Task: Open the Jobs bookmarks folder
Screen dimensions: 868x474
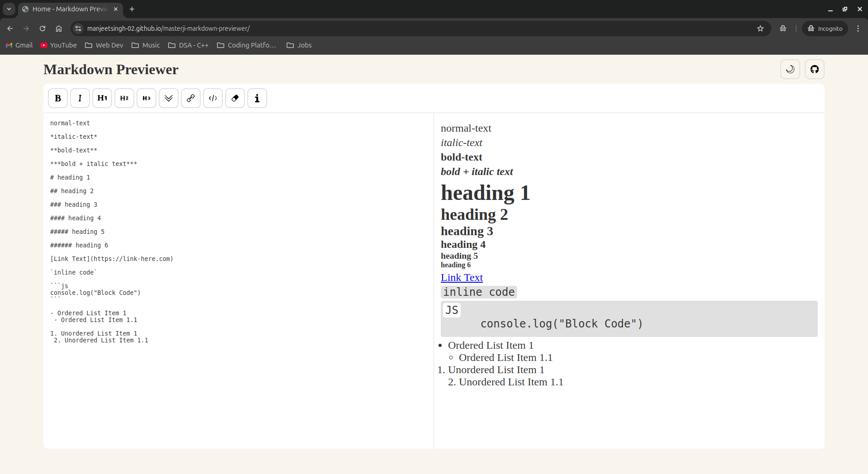Action: tap(299, 45)
